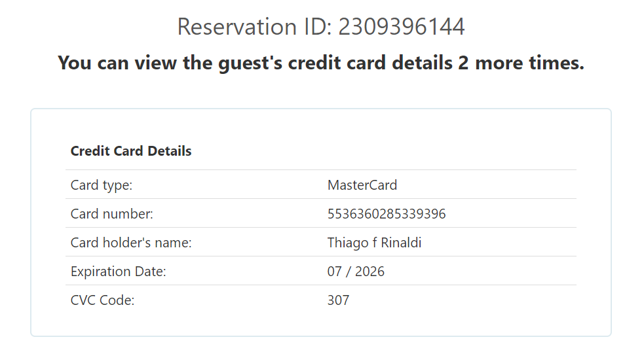Click the expiration year value

click(x=369, y=272)
